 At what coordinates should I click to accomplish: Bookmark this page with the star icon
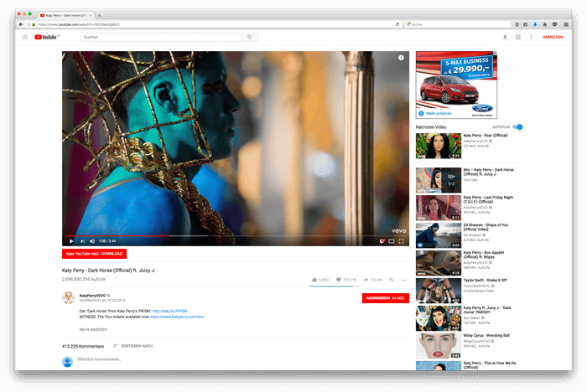click(x=517, y=24)
